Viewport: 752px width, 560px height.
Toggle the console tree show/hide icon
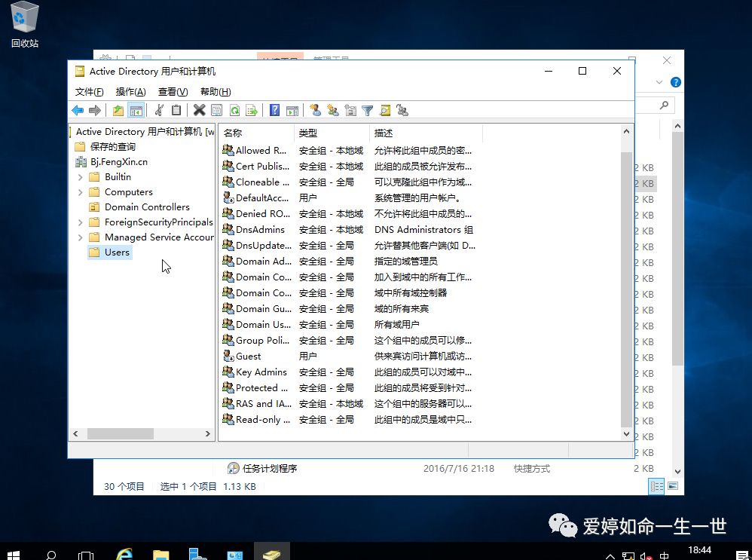pyautogui.click(x=136, y=110)
